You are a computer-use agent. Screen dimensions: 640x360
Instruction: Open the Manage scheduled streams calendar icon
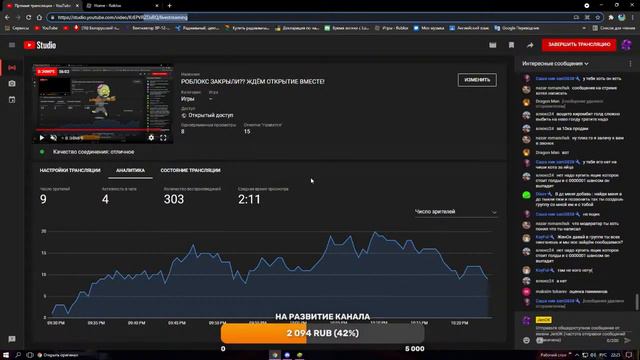coord(12,100)
